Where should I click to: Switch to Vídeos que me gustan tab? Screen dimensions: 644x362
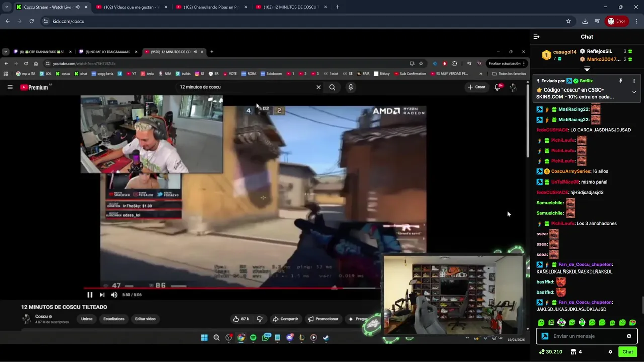131,7
